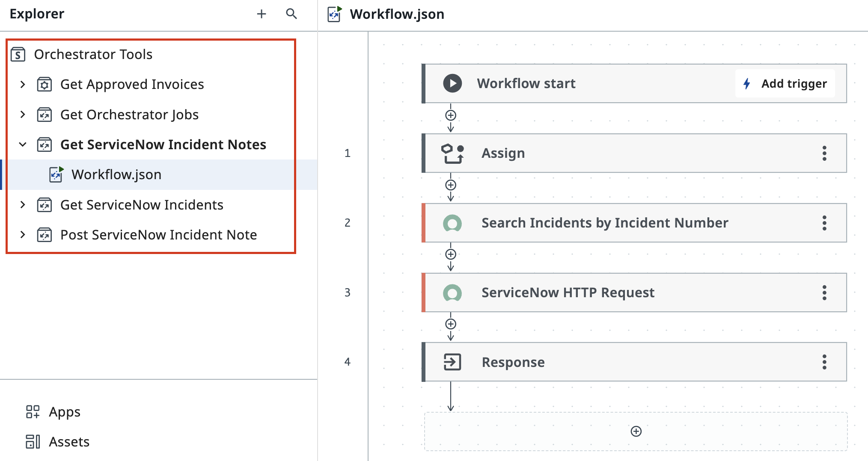Click the Get ServiceNow Incidents workflow icon
Viewport: 868px width, 461px height.
[45, 205]
